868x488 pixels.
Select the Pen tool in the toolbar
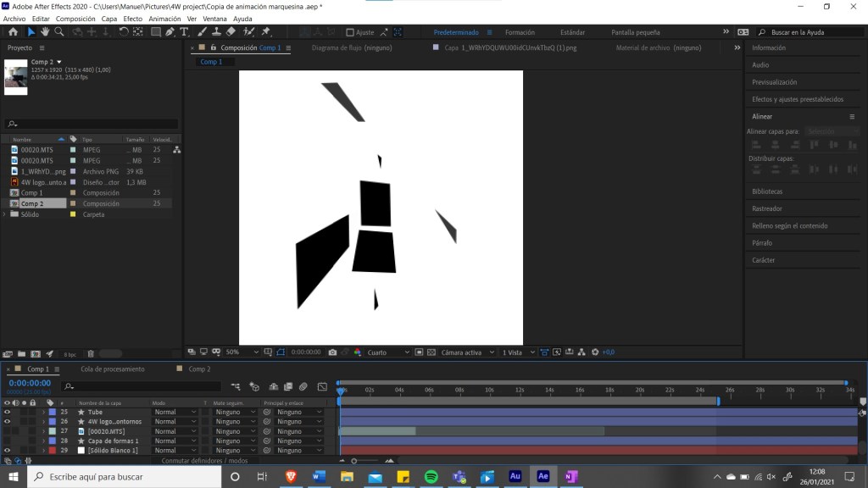point(170,32)
